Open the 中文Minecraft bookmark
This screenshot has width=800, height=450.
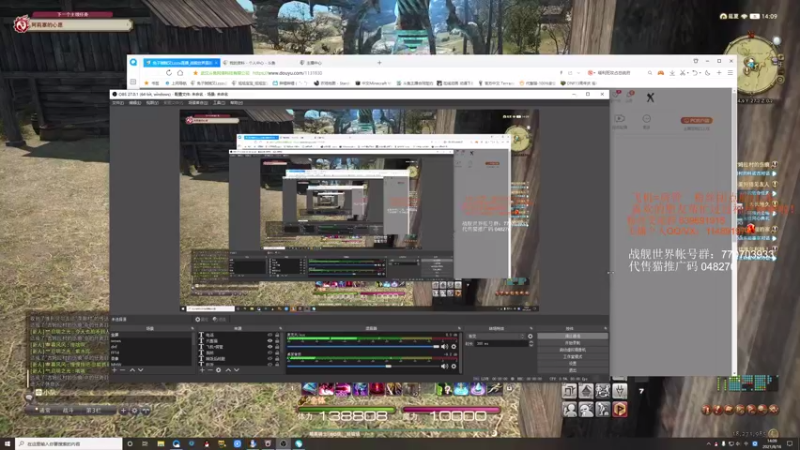(373, 83)
